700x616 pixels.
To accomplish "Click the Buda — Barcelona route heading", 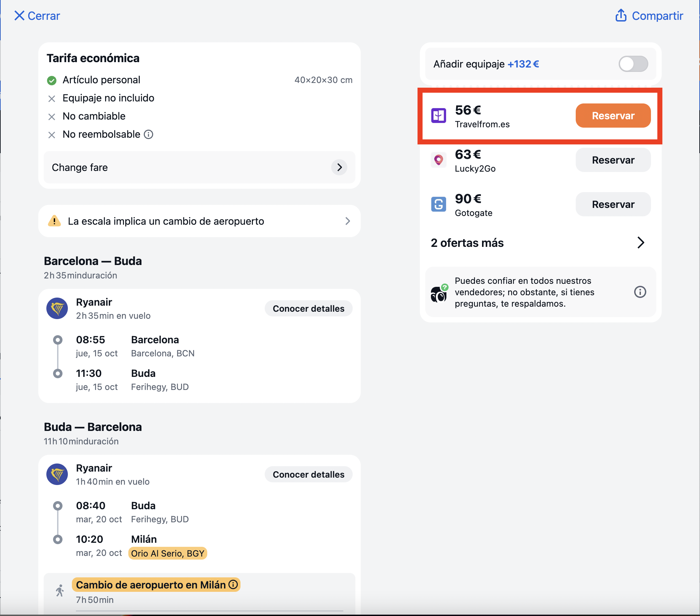I will coord(93,427).
